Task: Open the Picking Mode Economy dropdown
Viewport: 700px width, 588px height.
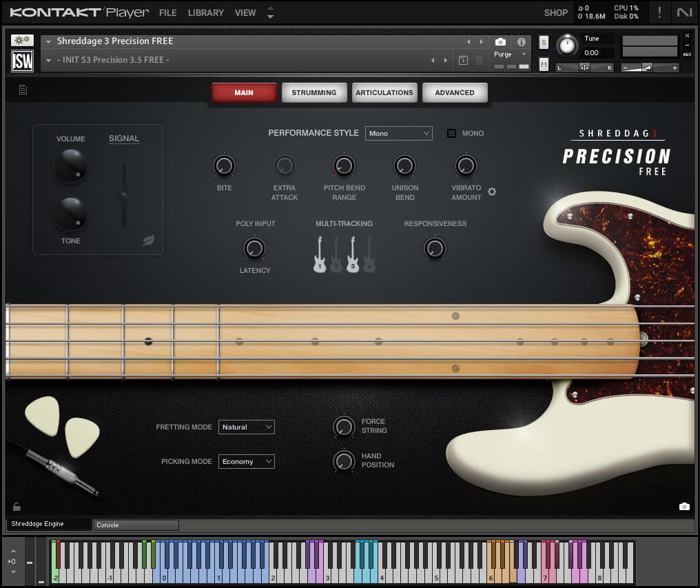Action: tap(247, 462)
